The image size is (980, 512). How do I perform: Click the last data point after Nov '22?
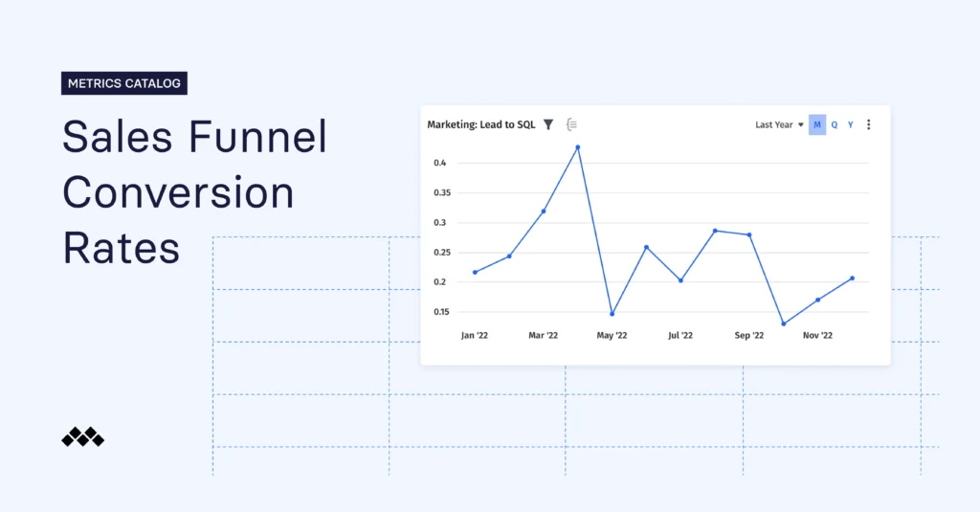pos(852,278)
